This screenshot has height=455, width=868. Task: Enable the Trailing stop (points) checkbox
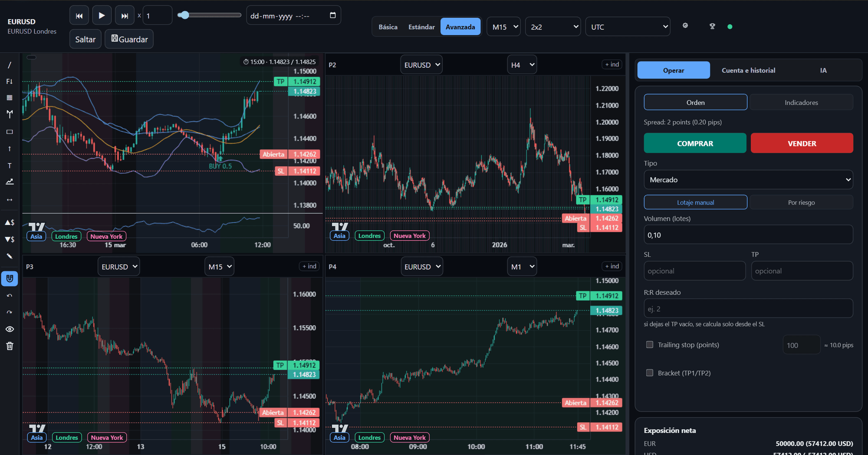click(650, 345)
